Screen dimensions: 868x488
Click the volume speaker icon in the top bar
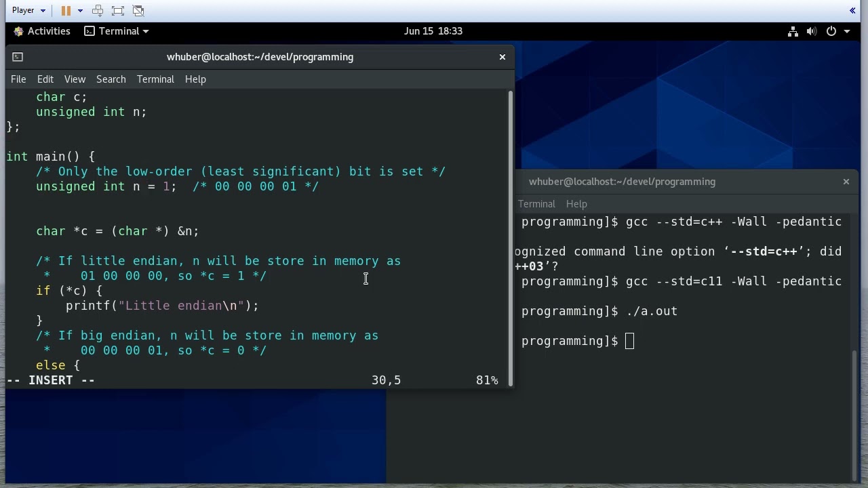(x=812, y=31)
